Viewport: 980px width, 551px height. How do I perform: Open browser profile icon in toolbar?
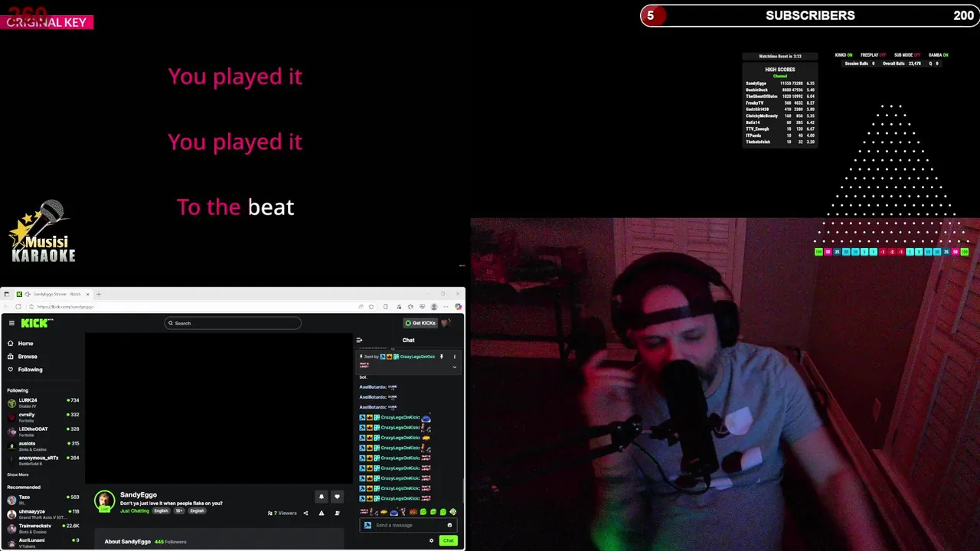pyautogui.click(x=434, y=307)
